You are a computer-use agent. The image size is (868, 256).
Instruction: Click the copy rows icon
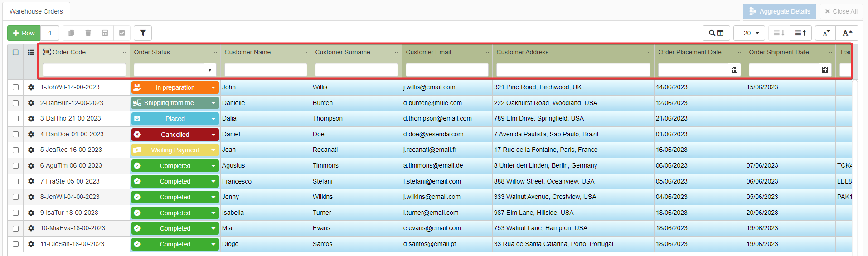(x=71, y=33)
